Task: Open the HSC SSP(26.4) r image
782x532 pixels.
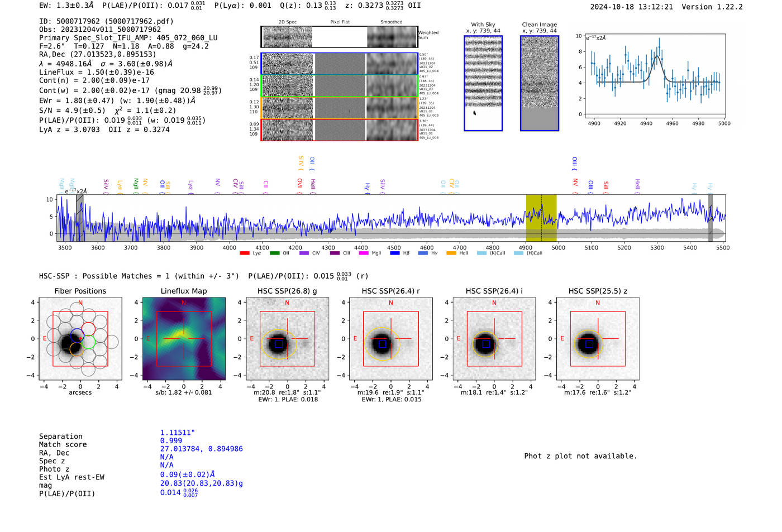Action: (391, 339)
